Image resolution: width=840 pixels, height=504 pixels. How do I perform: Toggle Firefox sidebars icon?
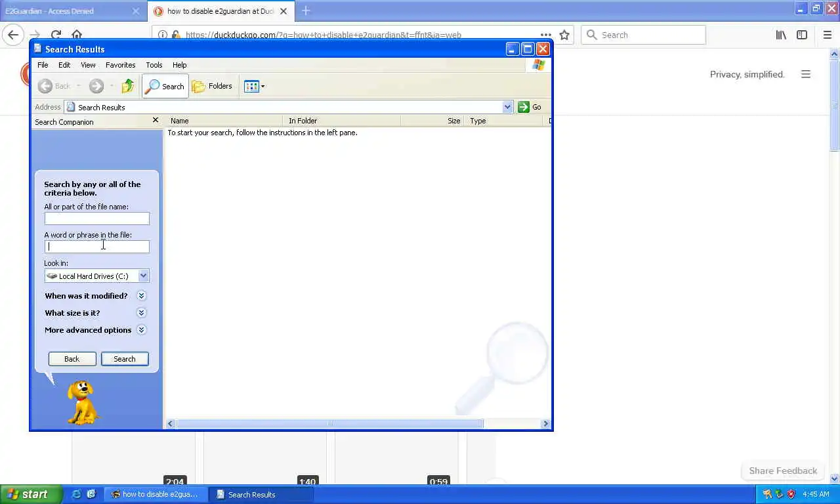(802, 35)
